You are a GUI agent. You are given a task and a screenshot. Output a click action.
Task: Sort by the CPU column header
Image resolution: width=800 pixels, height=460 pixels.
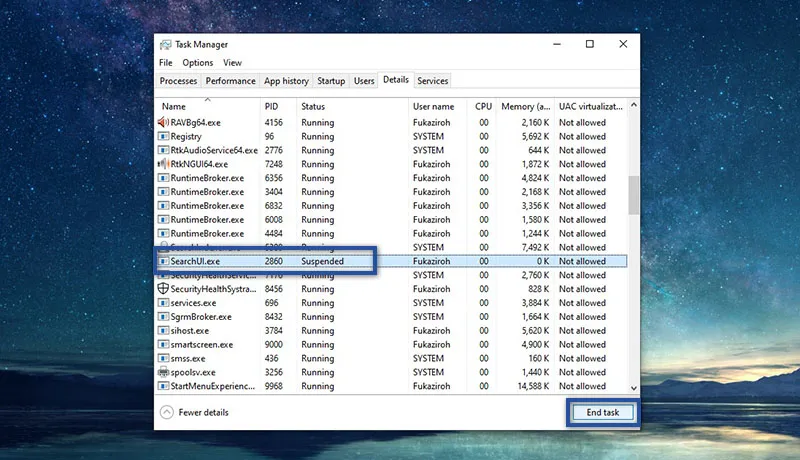[483, 106]
